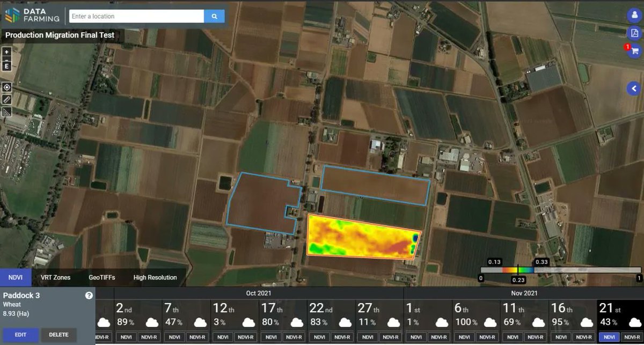Delete the Paddock 3 field
Screen dimensions: 644x345
58,334
